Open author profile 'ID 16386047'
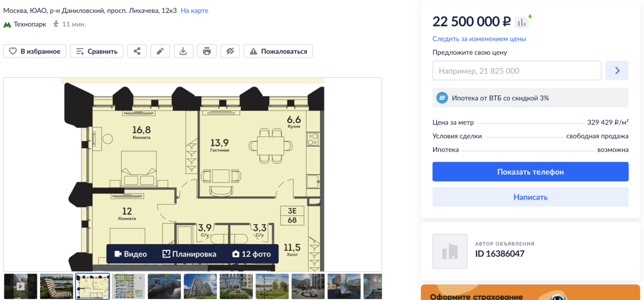Image resolution: width=644 pixels, height=300 pixels. [x=500, y=254]
